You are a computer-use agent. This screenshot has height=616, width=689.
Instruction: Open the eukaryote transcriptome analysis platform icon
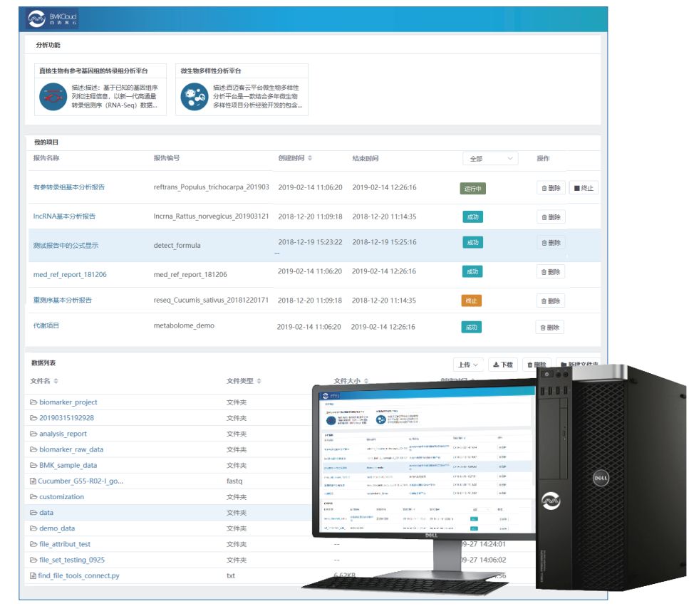52,97
